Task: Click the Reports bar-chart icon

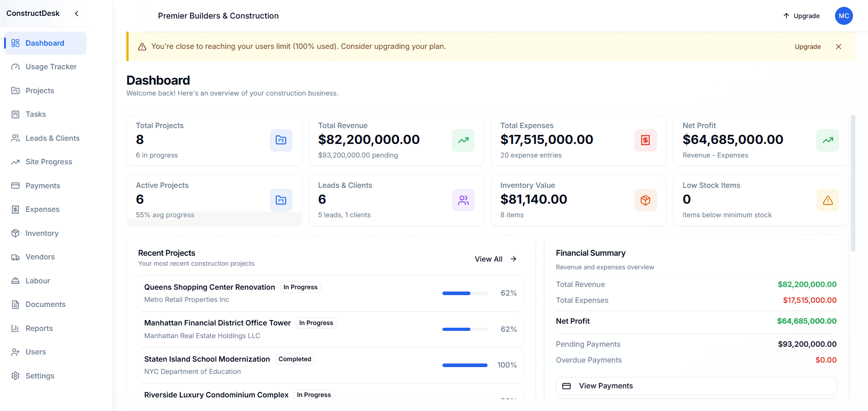Action: coord(15,328)
